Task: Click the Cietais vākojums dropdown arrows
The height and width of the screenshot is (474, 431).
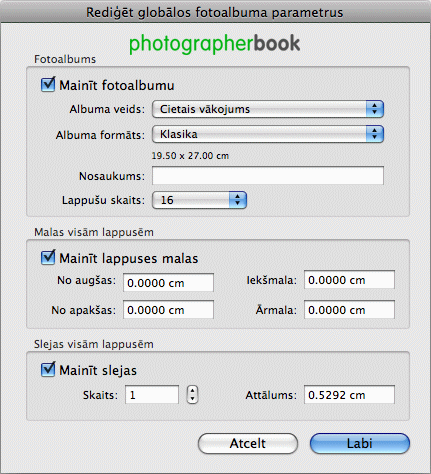Action: 375,109
